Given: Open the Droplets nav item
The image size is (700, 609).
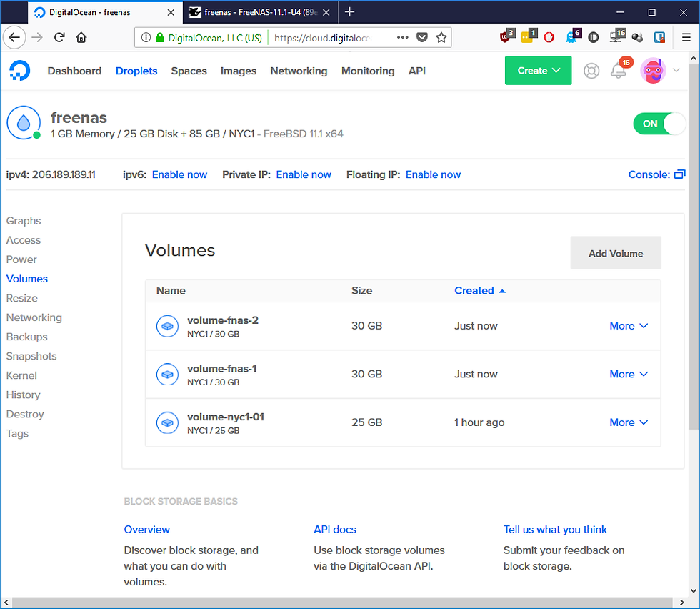Looking at the screenshot, I should tap(136, 71).
